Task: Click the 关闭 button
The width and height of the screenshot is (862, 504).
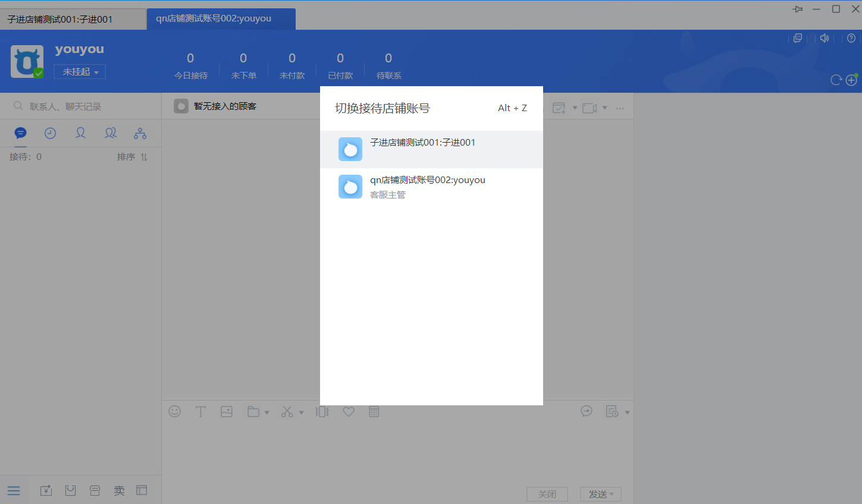Action: (x=547, y=494)
